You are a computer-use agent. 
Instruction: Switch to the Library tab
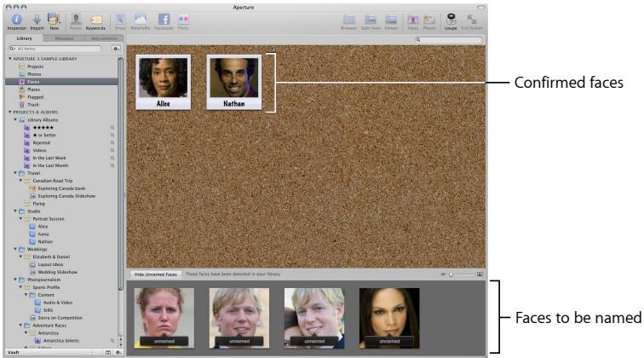click(24, 38)
